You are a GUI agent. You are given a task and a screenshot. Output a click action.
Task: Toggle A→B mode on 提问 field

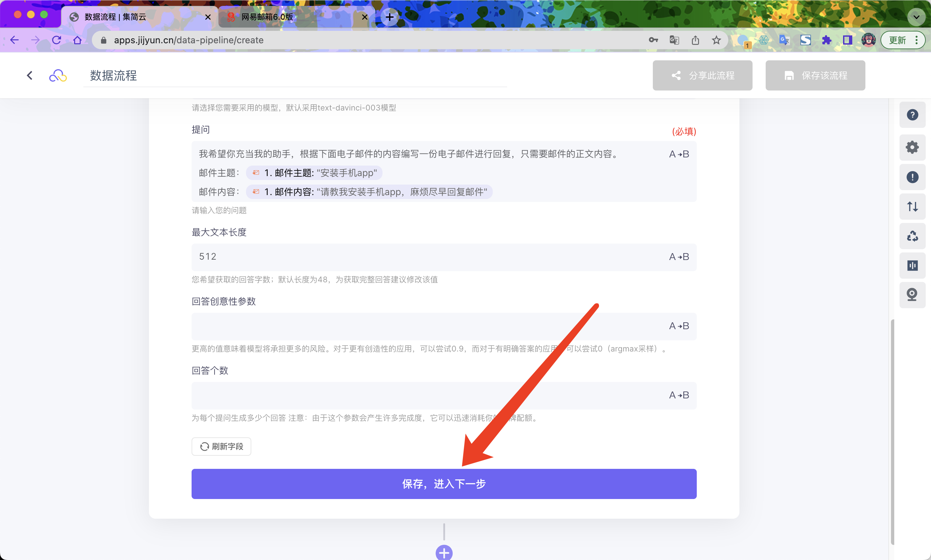click(x=679, y=154)
